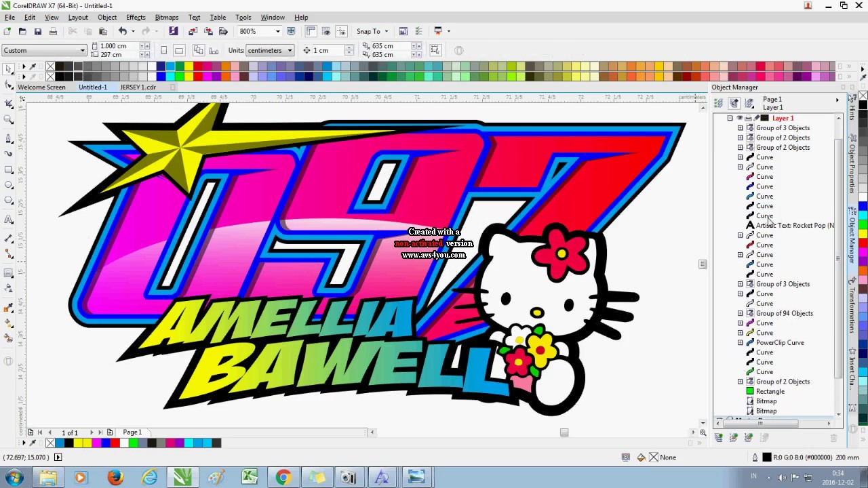
Task: Click the Publish to PDF icon
Action: tap(224, 31)
